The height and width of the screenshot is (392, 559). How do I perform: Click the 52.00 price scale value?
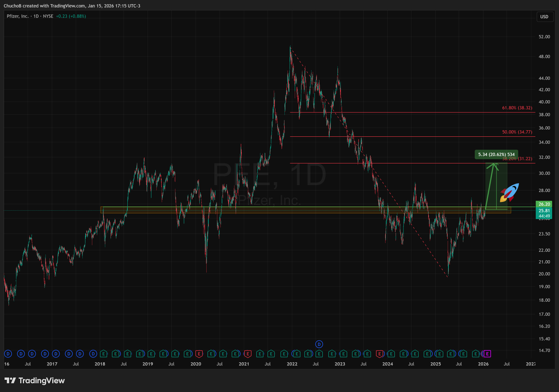pos(544,37)
